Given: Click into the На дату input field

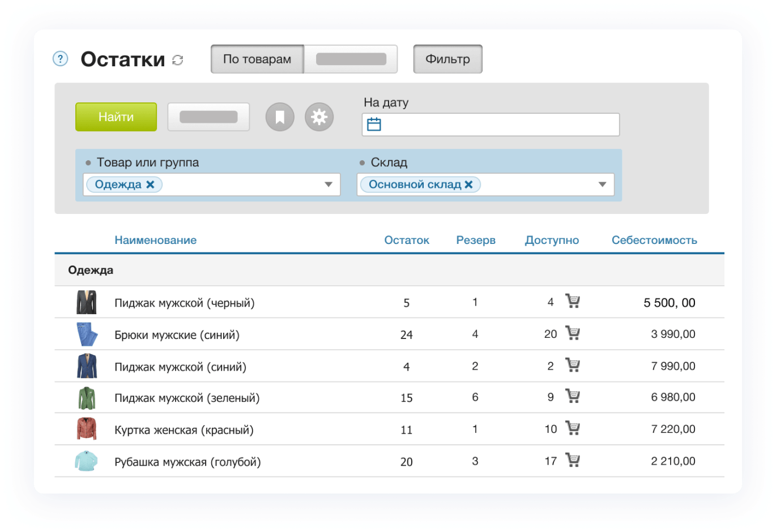Looking at the screenshot, I should pyautogui.click(x=498, y=125).
